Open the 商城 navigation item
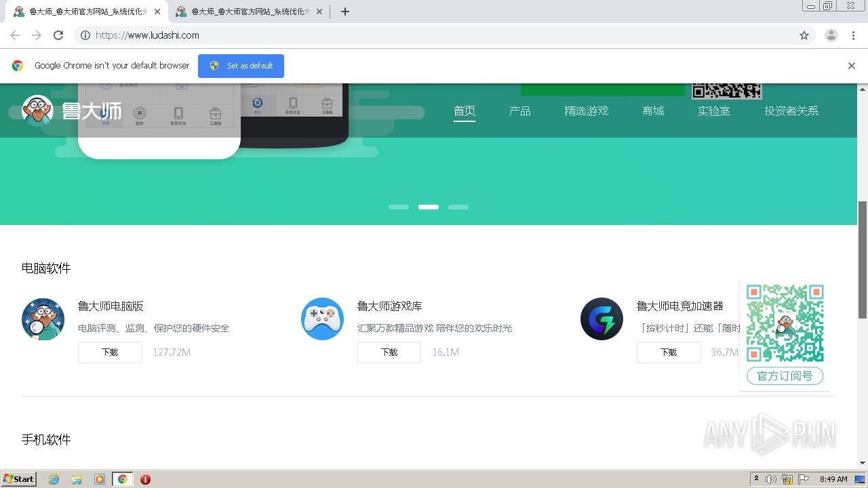This screenshot has height=488, width=868. [x=654, y=111]
